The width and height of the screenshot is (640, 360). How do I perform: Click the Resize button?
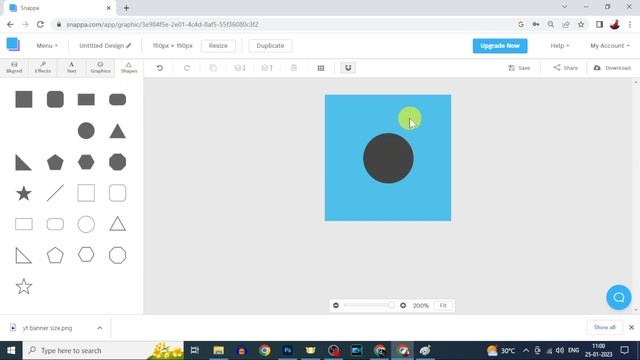[218, 46]
